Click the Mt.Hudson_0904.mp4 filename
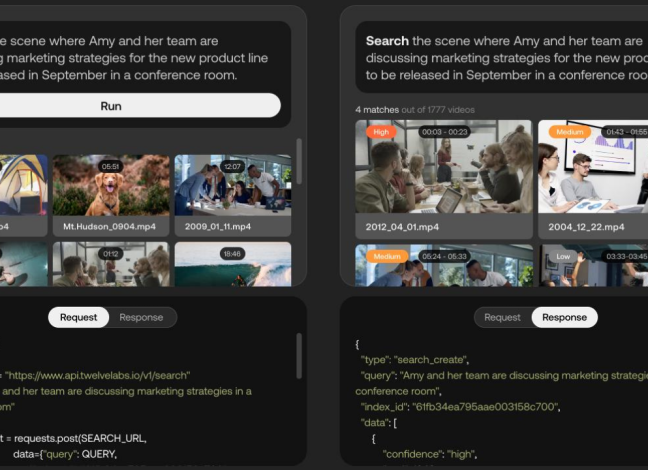The height and width of the screenshot is (470, 648). [110, 227]
